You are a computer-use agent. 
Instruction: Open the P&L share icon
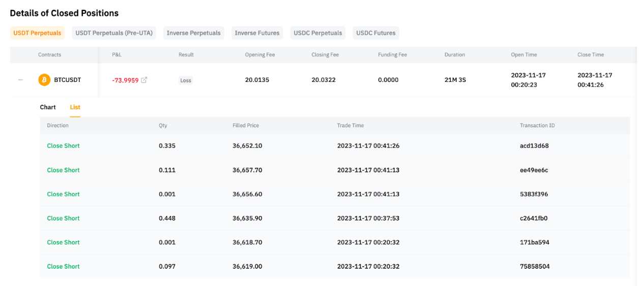click(144, 80)
